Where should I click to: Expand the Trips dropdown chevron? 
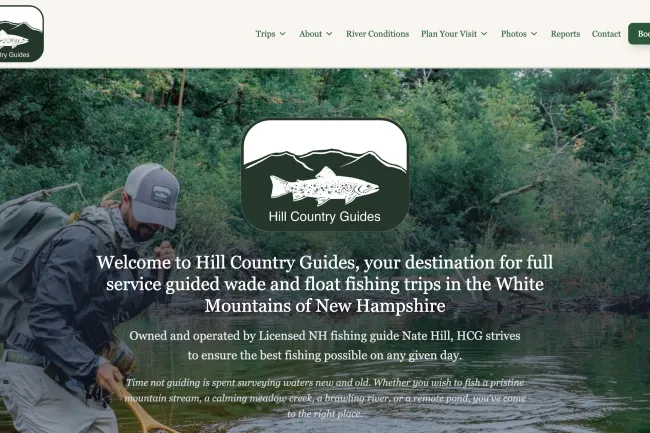pos(283,34)
